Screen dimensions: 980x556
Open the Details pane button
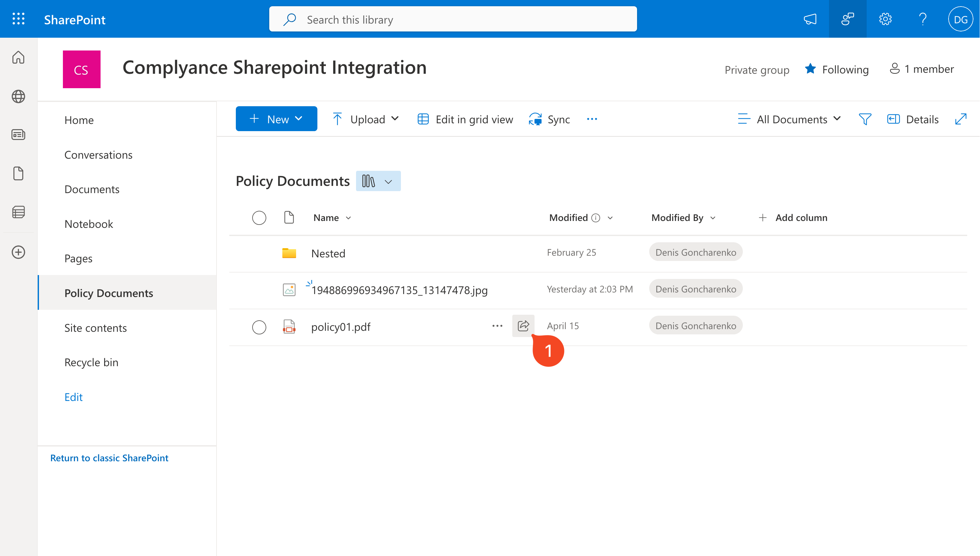(x=913, y=119)
